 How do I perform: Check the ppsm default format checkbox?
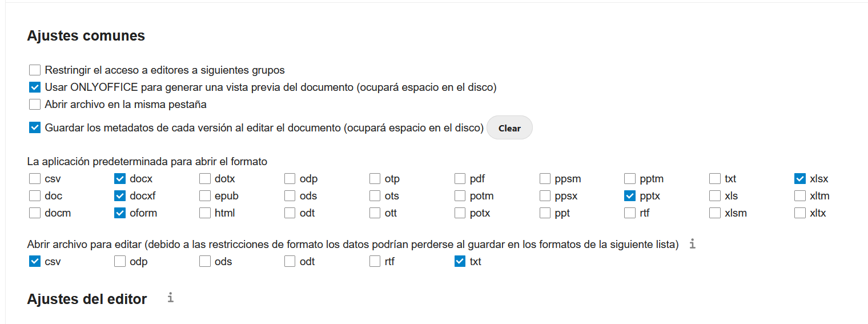pos(545,179)
